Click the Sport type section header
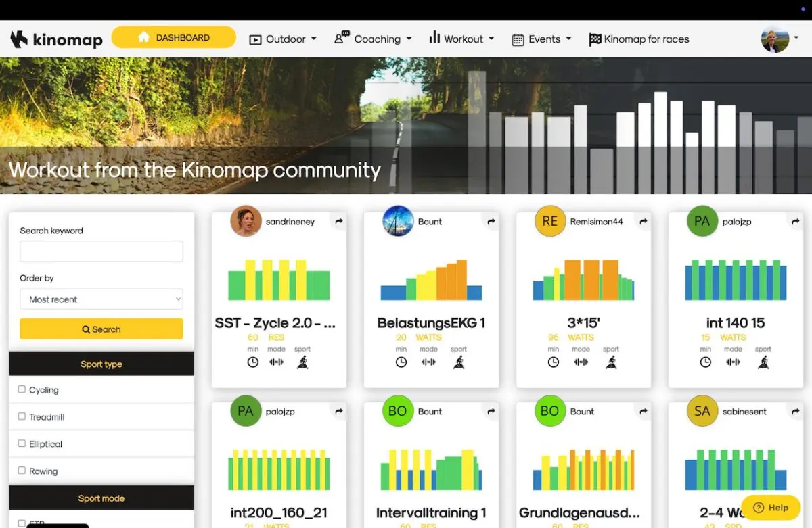Image resolution: width=812 pixels, height=528 pixels. (x=101, y=364)
